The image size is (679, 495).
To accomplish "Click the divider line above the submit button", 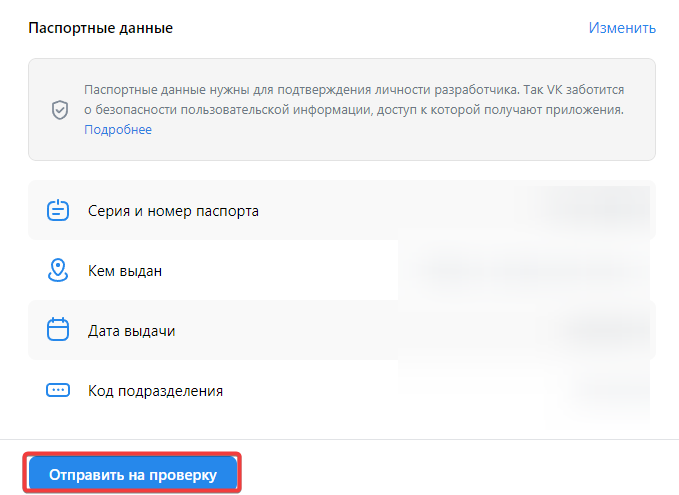I will pyautogui.click(x=340, y=440).
